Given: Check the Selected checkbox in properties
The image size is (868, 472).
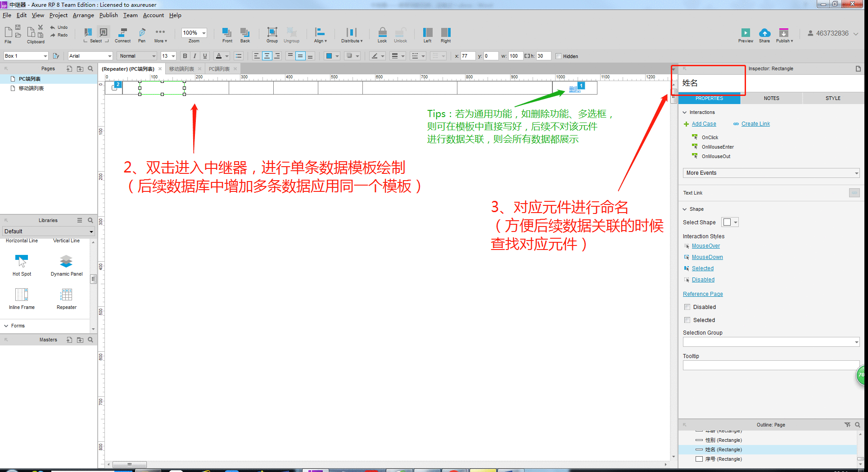Looking at the screenshot, I should pyautogui.click(x=687, y=320).
